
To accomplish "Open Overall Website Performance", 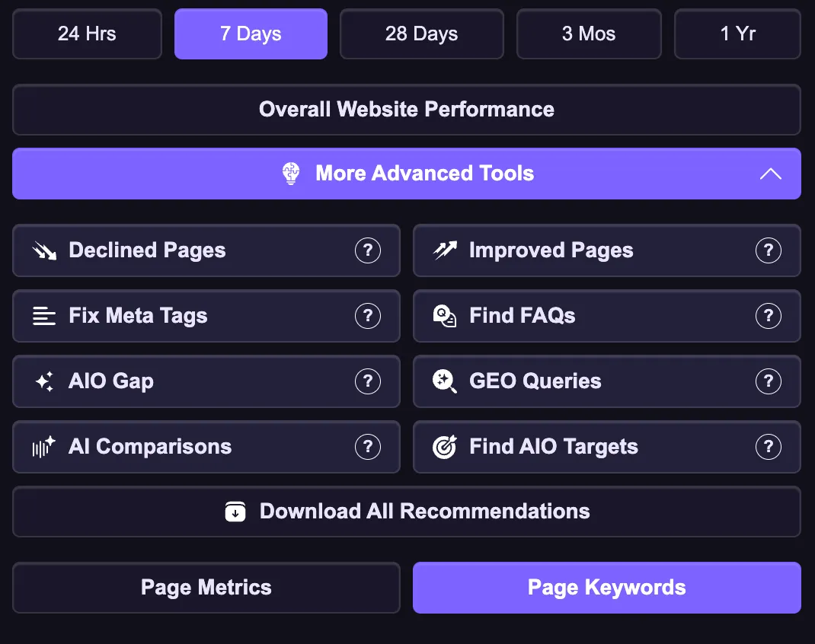I will 406,110.
